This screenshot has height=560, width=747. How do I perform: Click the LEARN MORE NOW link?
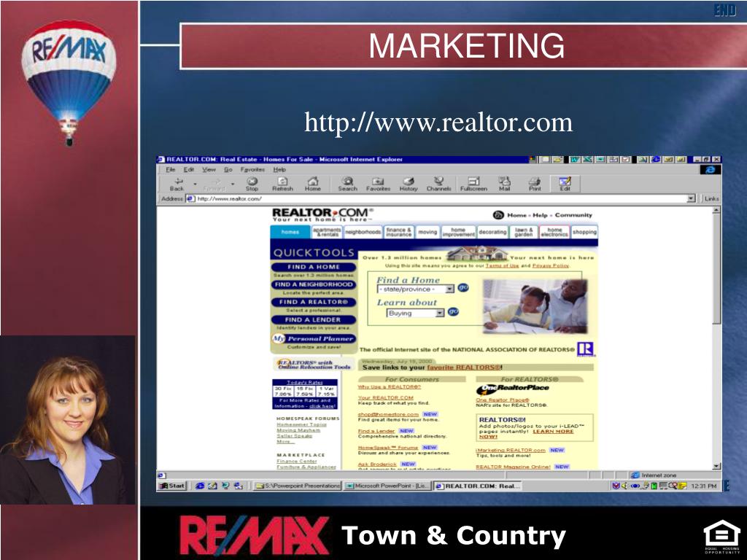coord(526,433)
